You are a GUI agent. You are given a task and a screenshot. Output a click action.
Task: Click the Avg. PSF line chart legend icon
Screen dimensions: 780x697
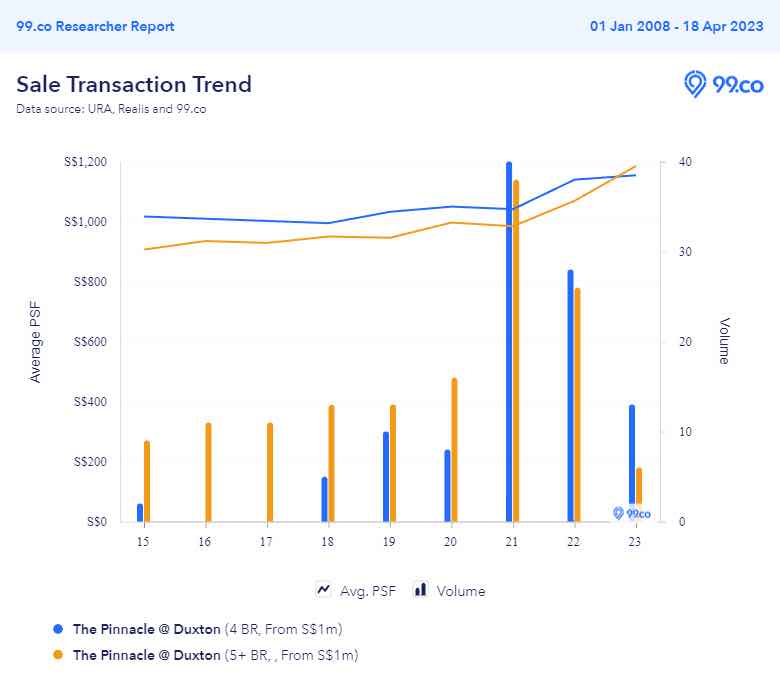pos(324,590)
